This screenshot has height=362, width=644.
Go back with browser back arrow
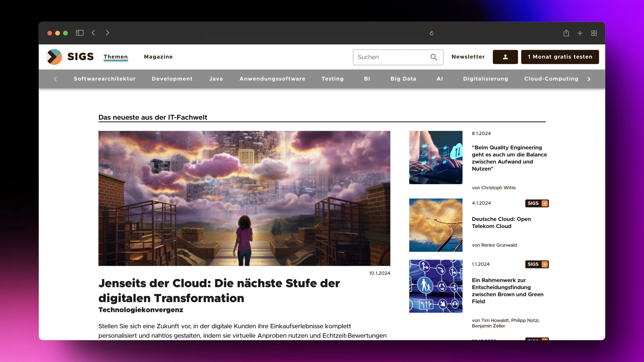coord(94,33)
